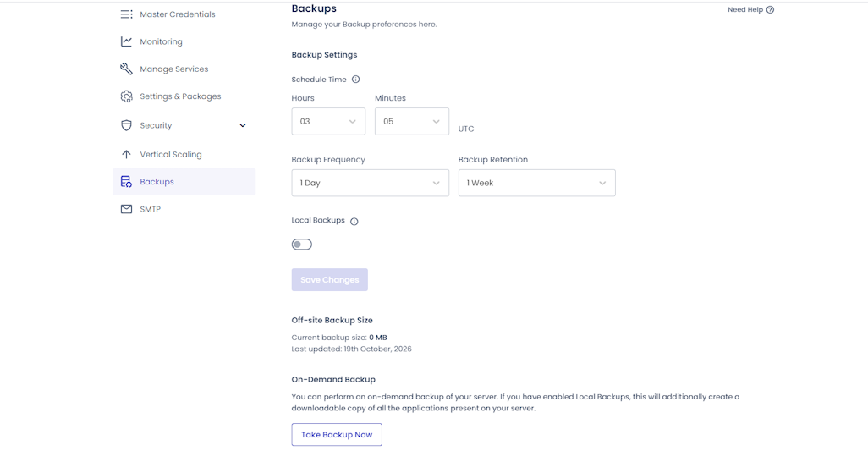The image size is (868, 462).
Task: Click Take Backup Now button
Action: coord(337,434)
